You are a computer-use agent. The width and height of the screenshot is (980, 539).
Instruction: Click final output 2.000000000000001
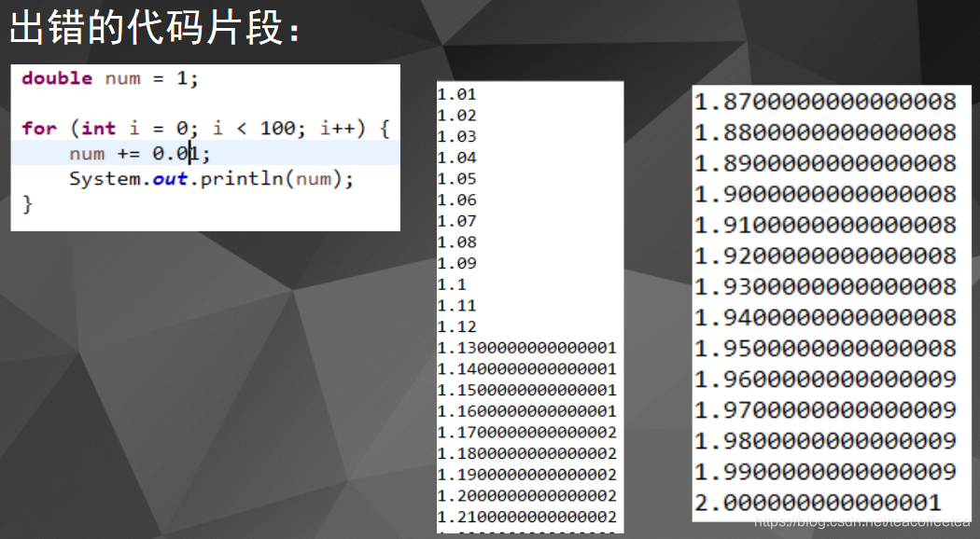(x=819, y=502)
